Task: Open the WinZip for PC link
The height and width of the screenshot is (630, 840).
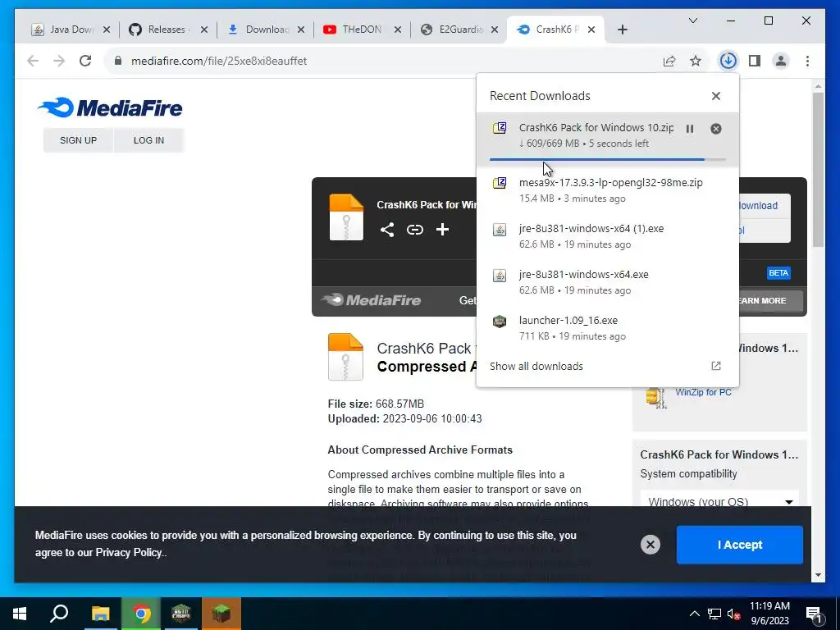Action: pyautogui.click(x=703, y=392)
